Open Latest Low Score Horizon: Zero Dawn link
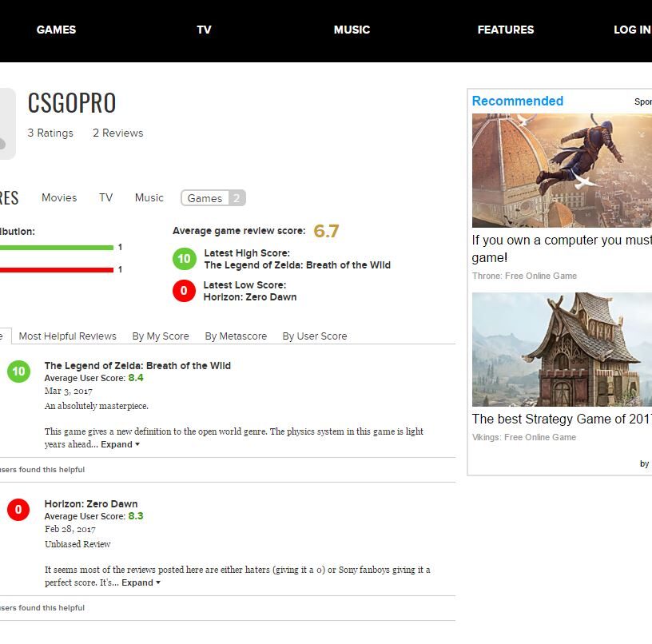652x644 pixels. (x=250, y=297)
